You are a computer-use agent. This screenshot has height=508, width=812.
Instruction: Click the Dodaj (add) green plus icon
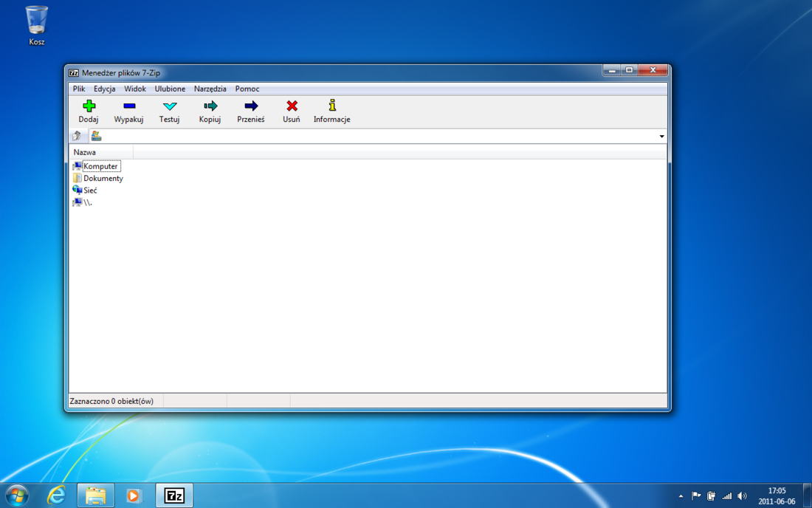(89, 106)
